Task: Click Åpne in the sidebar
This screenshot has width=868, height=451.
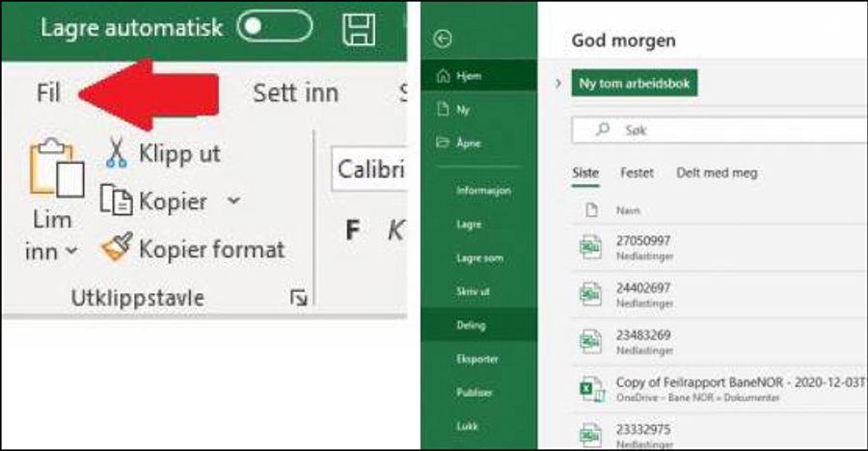Action: point(469,143)
